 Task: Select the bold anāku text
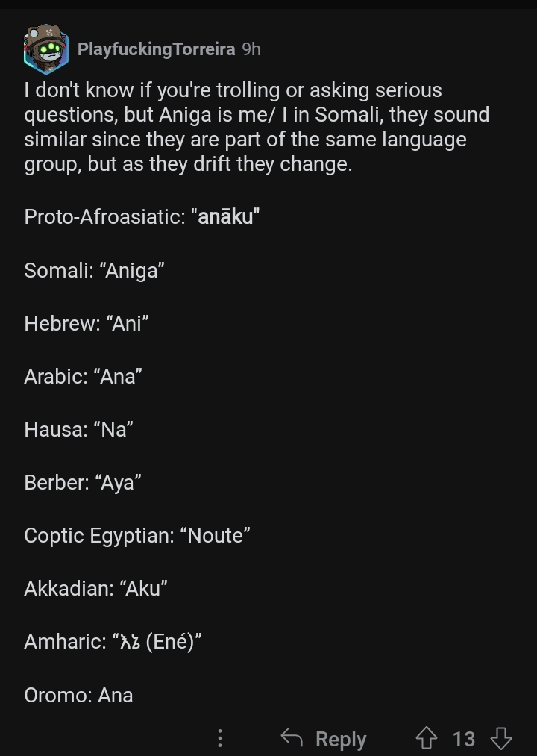click(x=225, y=216)
